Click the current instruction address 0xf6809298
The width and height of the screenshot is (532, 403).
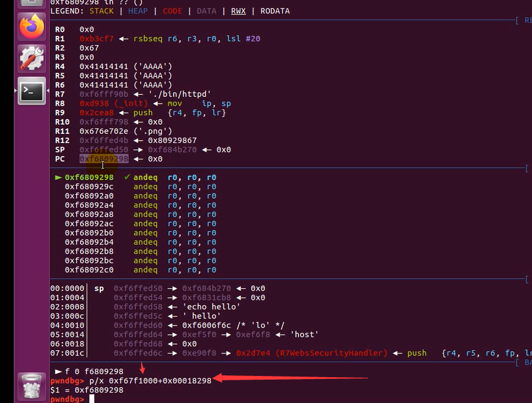89,177
